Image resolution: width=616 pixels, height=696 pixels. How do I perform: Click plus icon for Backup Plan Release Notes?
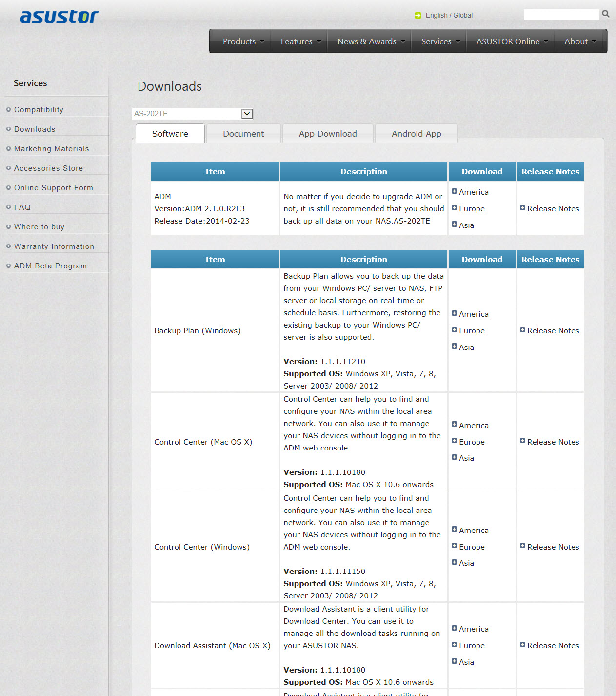click(522, 330)
